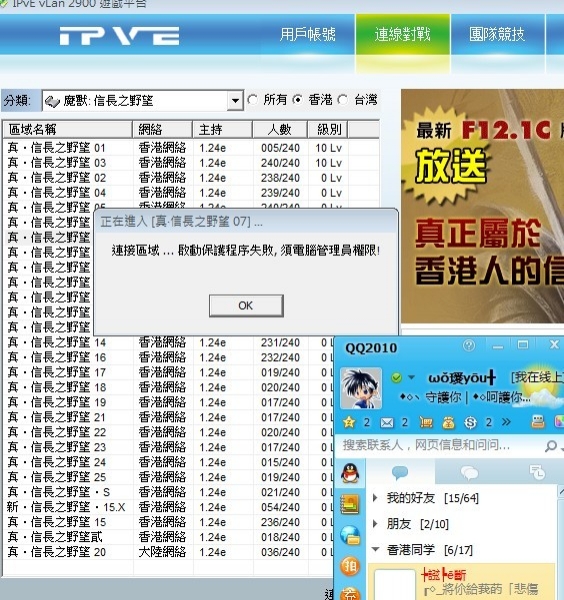Edit the QQ signature 守護你
Viewport: 564px width, 600px height.
(x=465, y=397)
